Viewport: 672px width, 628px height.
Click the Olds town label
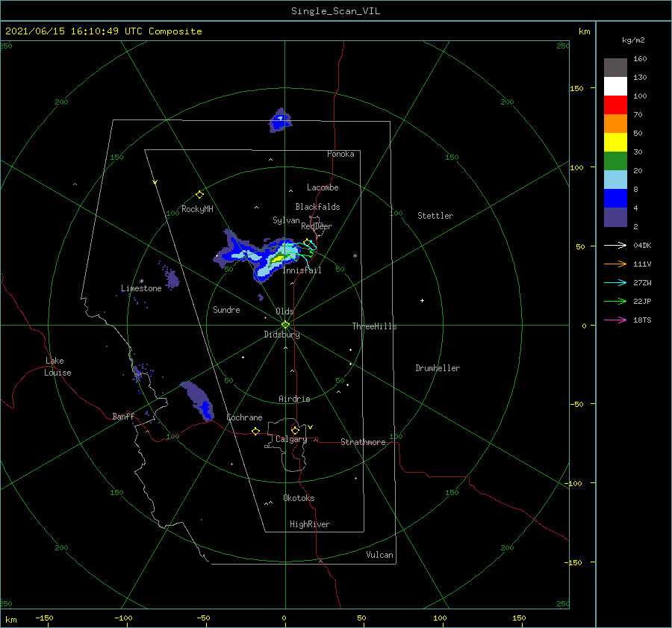pos(284,311)
